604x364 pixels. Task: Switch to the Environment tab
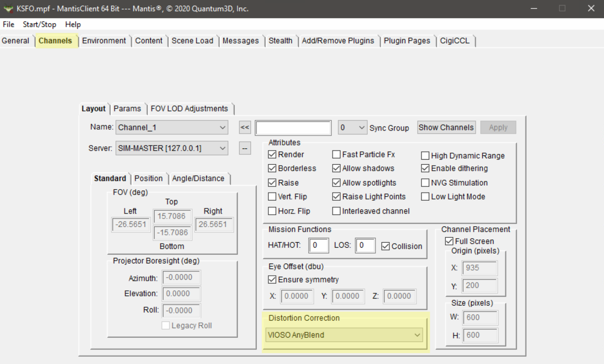(x=104, y=40)
